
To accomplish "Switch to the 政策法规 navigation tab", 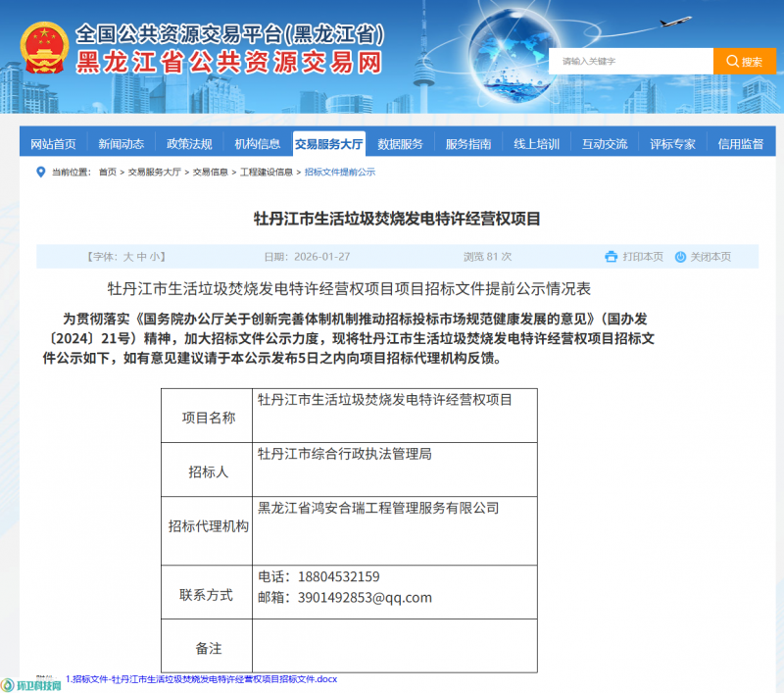I will pyautogui.click(x=189, y=144).
